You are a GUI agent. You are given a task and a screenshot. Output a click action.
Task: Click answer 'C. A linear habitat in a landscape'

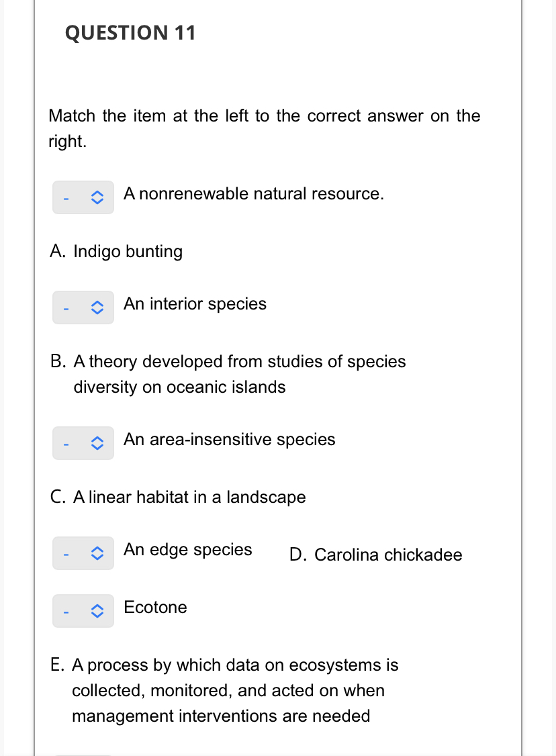point(178,498)
